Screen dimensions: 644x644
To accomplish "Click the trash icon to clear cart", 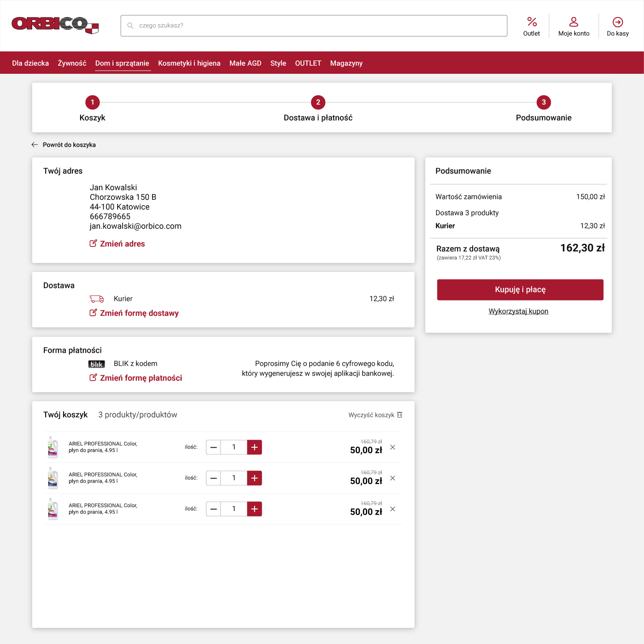I will [400, 415].
